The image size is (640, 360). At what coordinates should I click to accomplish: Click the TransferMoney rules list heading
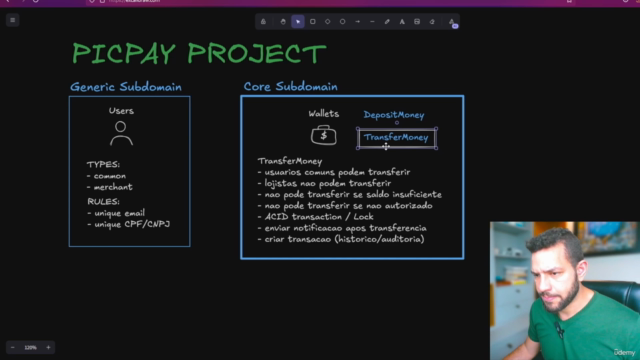point(290,161)
